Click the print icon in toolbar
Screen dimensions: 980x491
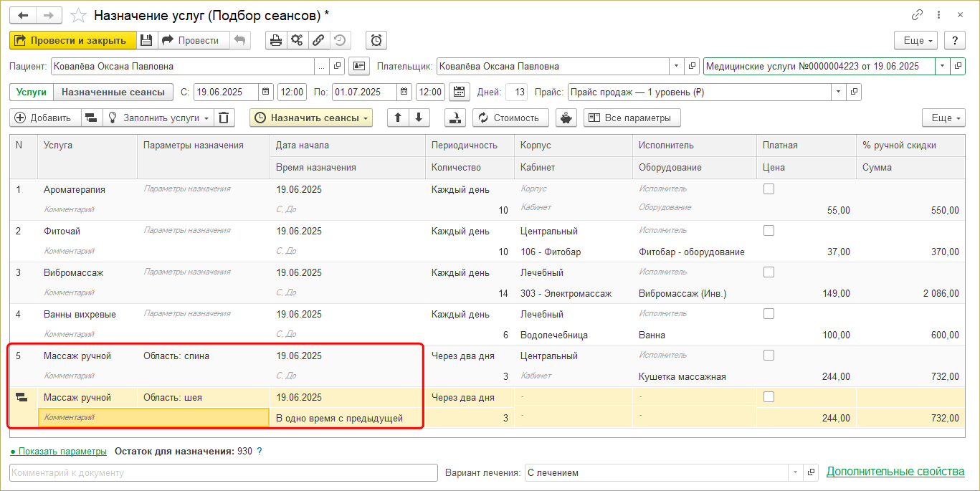[275, 40]
